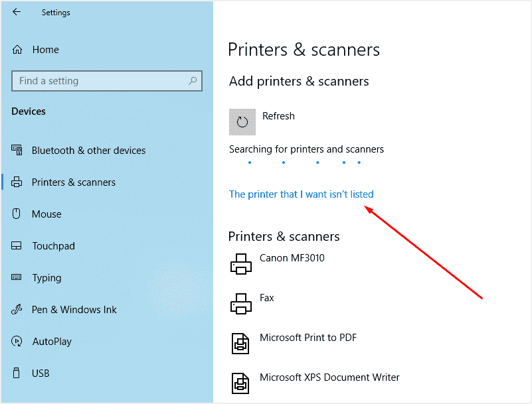Image resolution: width=532 pixels, height=404 pixels.
Task: Click the Microsoft Print to PDF icon
Action: [x=240, y=344]
